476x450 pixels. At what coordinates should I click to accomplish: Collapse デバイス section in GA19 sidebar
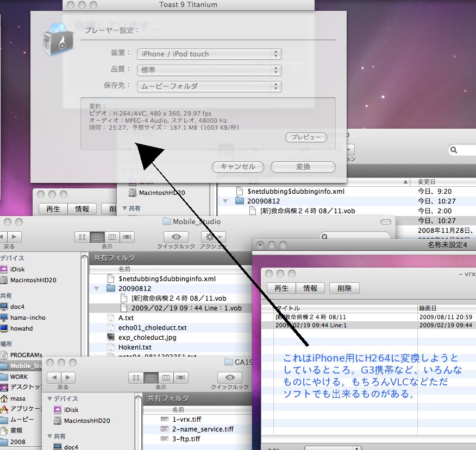click(49, 399)
